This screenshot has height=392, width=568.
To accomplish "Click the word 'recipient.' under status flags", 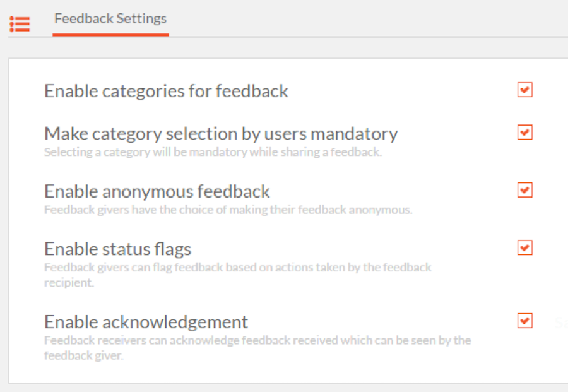I will [69, 283].
